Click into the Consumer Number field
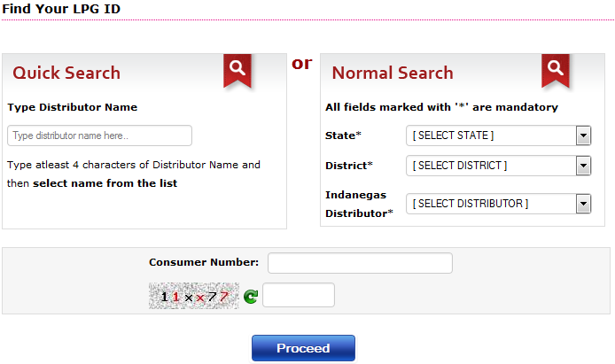The width and height of the screenshot is (615, 364). pyautogui.click(x=360, y=263)
